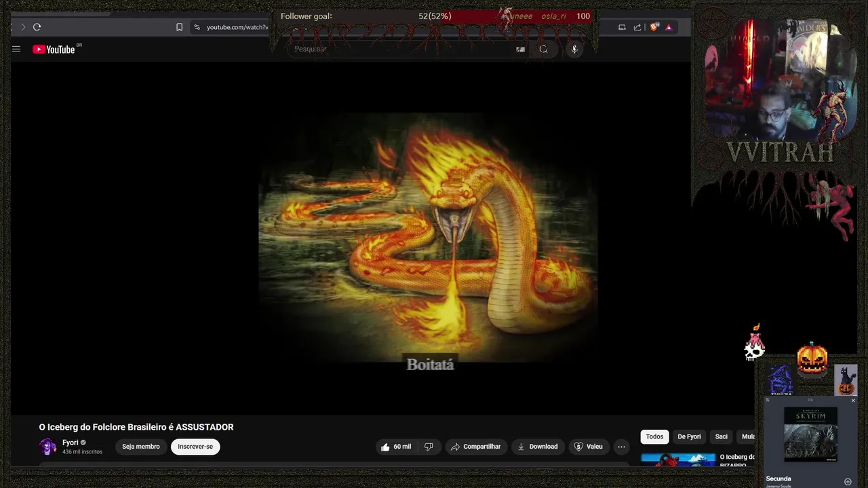Screen dimensions: 868x488
Task: Click the Compartilhar share button
Action: coord(475,447)
